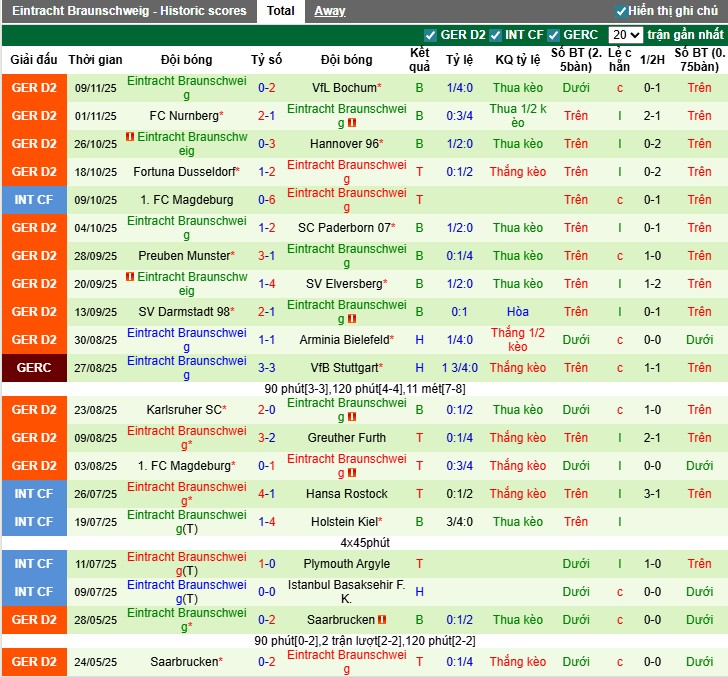Uncheck the GER D2 filter checkbox
The width and height of the screenshot is (728, 677).
430,35
